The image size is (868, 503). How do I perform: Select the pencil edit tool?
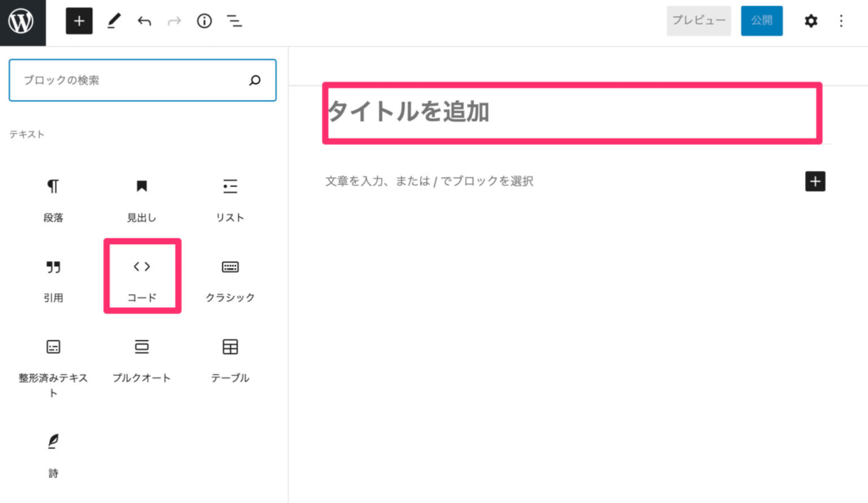114,21
